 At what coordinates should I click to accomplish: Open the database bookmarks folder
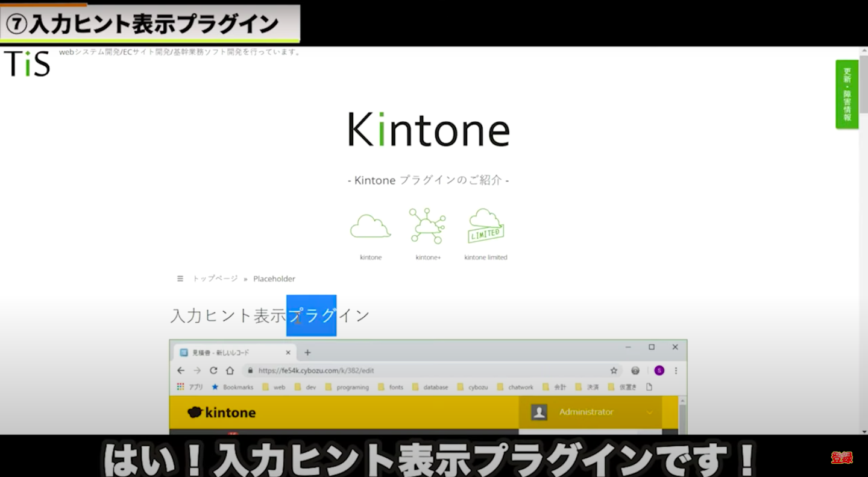(430, 387)
